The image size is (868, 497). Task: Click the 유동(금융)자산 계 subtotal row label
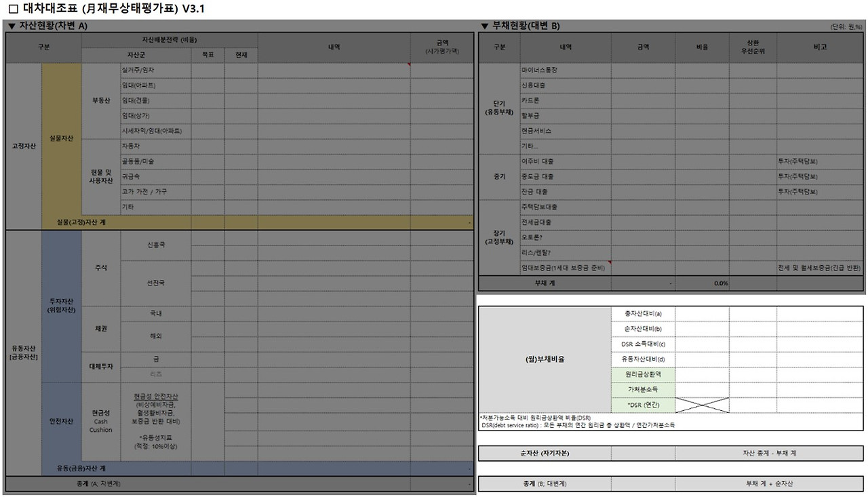pyautogui.click(x=81, y=469)
